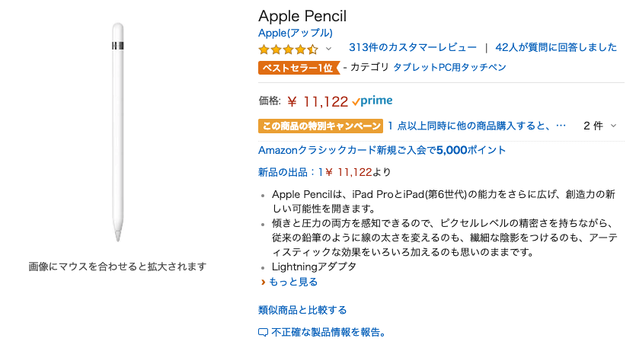636x364 pixels.
Task: Click the orange chevron beside もっと見る
Action: pyautogui.click(x=264, y=282)
